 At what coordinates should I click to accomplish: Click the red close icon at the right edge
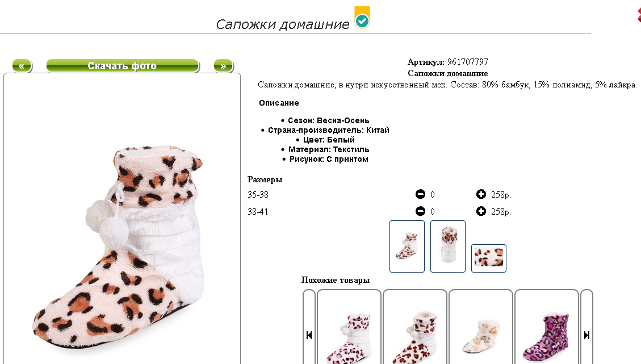pyautogui.click(x=639, y=15)
